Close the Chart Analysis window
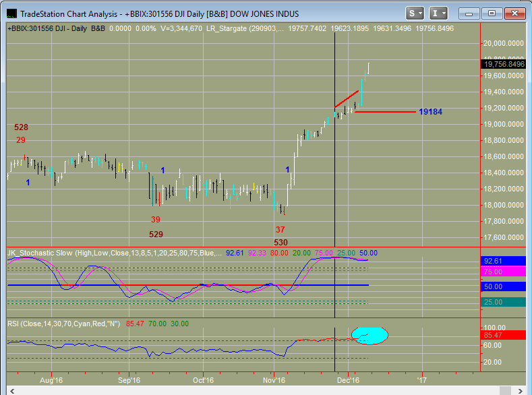The image size is (532, 395). coord(514,13)
